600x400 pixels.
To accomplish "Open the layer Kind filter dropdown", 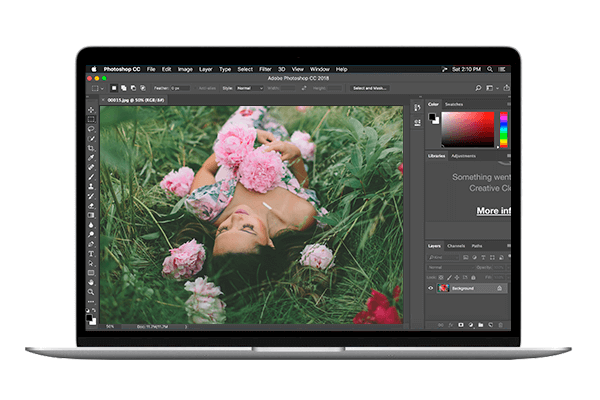I will (443, 257).
